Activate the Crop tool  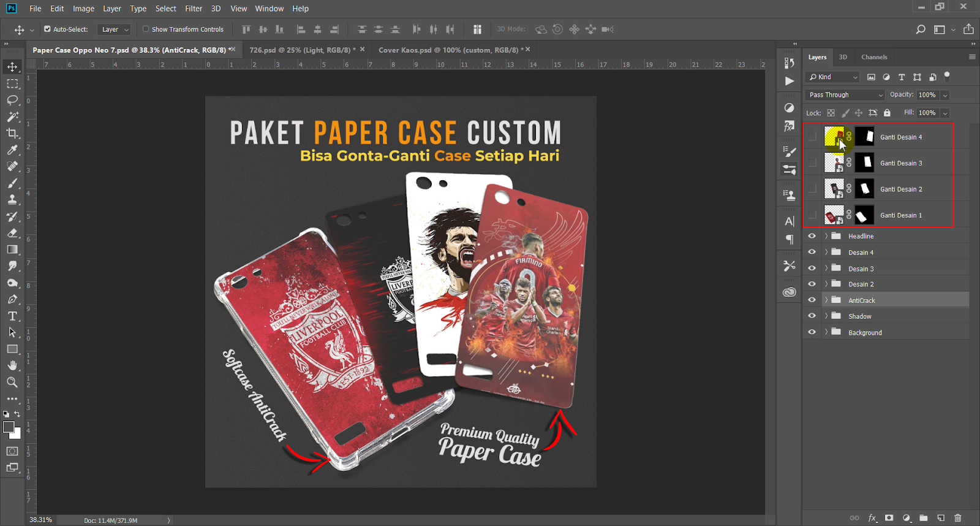[12, 133]
